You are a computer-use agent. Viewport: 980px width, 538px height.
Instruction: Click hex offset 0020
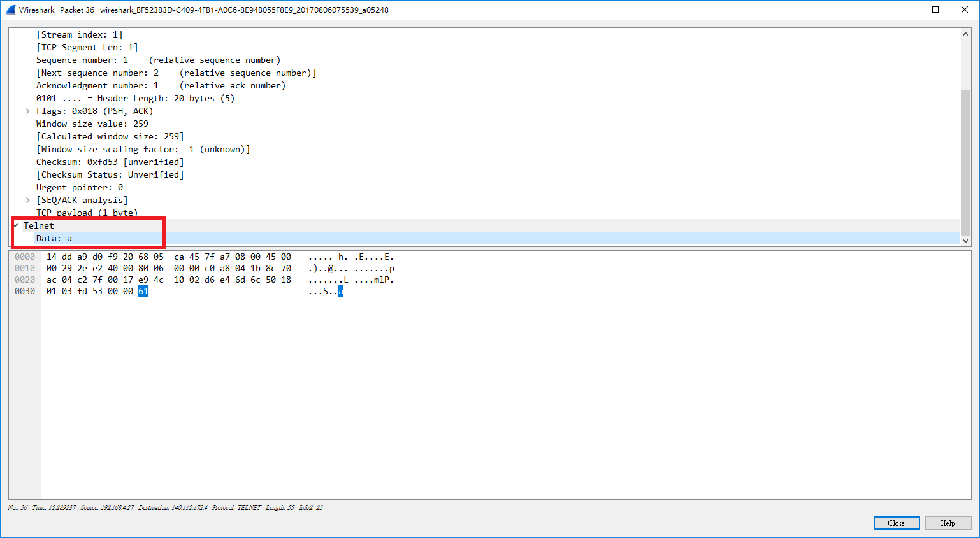25,280
